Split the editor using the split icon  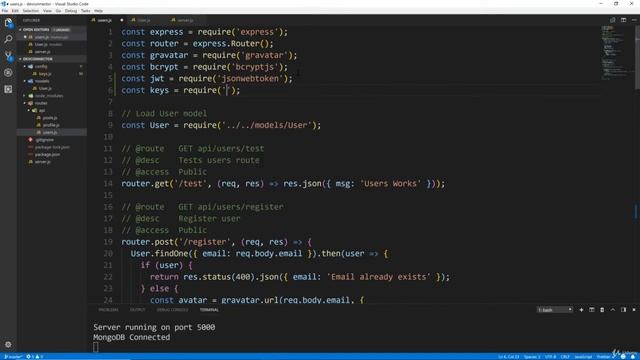click(623, 20)
